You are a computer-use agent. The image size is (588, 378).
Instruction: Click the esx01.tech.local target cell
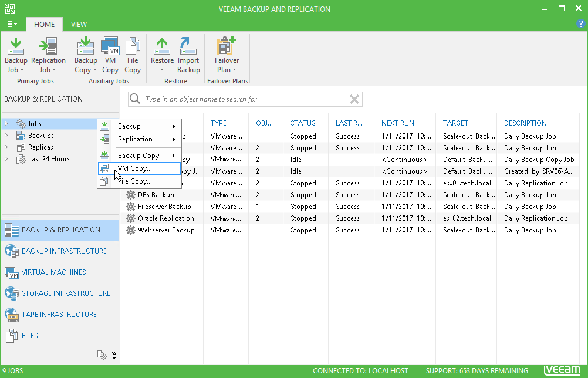point(467,183)
